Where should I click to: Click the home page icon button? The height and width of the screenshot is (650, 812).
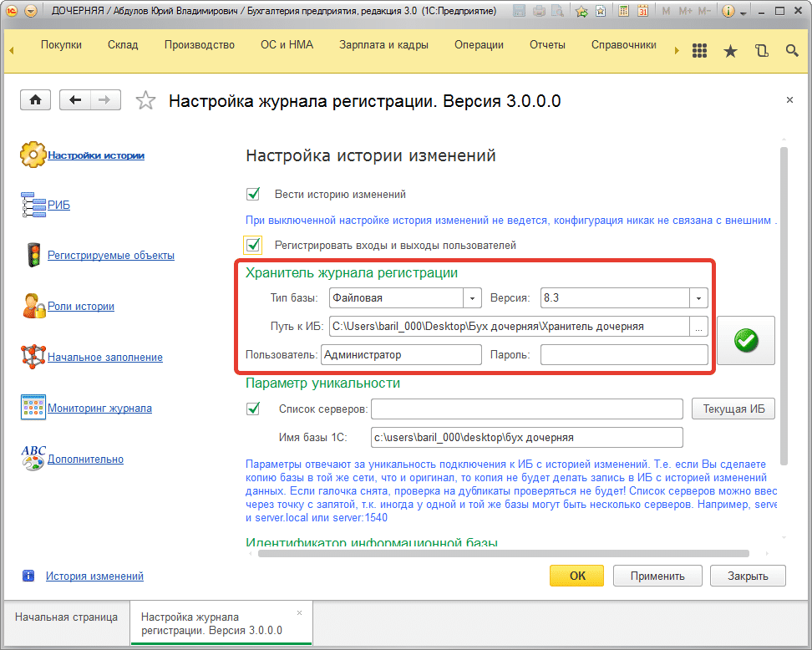[x=35, y=100]
